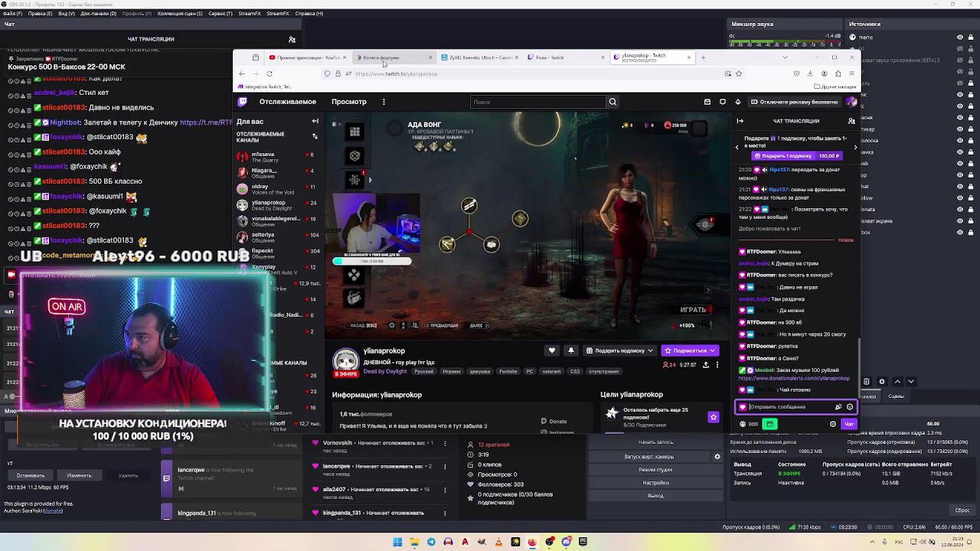Screen dimensions: 980x551
Task: Open OBS chat dock users icon
Action: (292, 39)
